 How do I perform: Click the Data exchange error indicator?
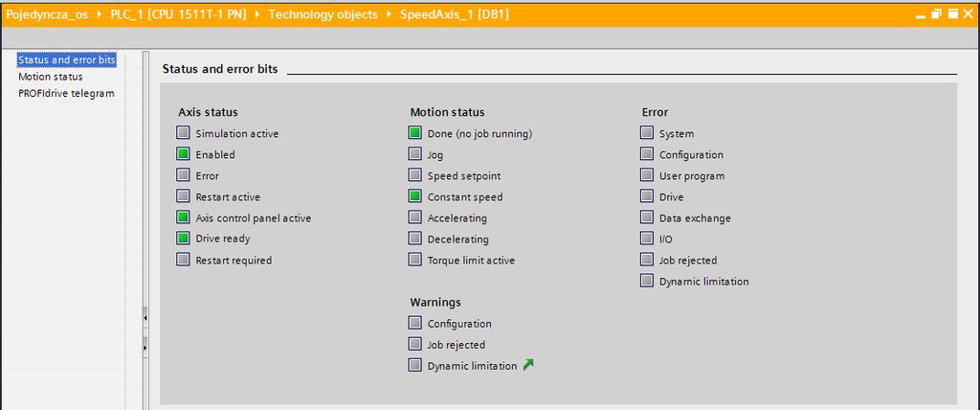pos(647,217)
